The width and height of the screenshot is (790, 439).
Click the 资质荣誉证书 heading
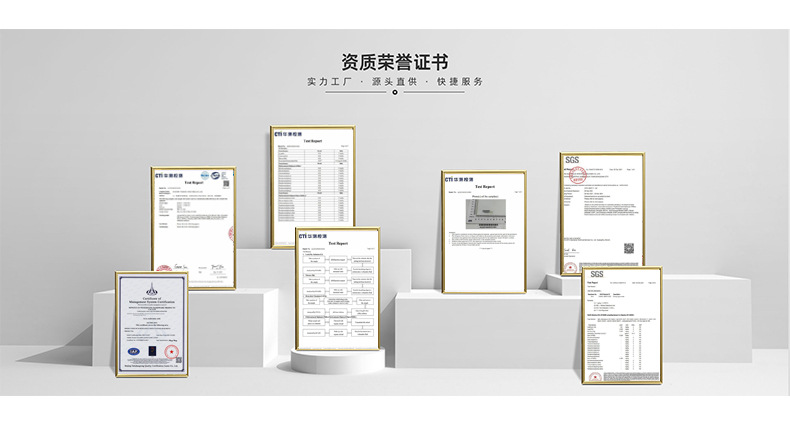click(x=394, y=62)
